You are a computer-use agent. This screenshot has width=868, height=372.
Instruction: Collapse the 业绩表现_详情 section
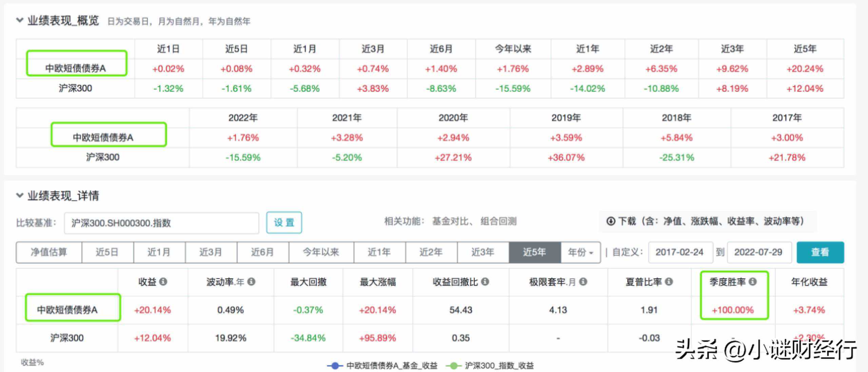[x=20, y=196]
